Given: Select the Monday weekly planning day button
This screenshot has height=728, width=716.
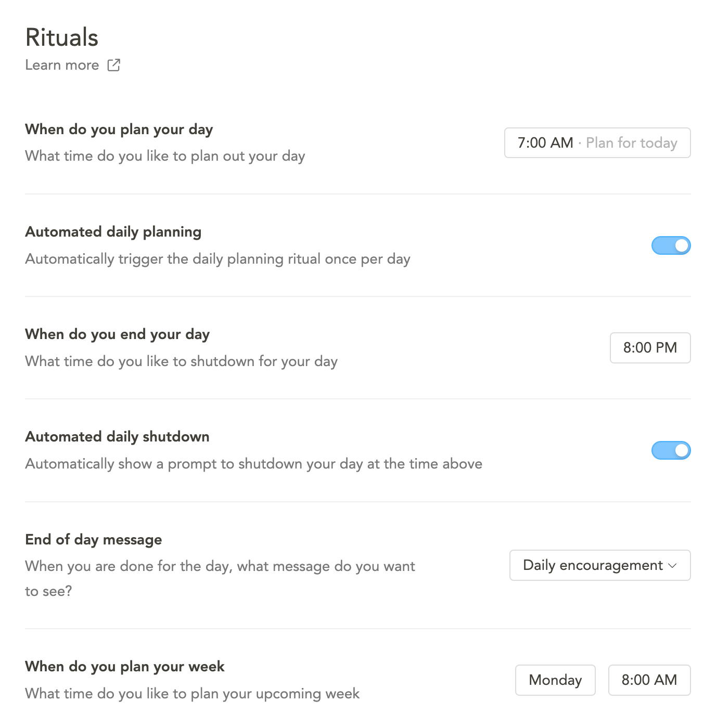Looking at the screenshot, I should pyautogui.click(x=555, y=680).
